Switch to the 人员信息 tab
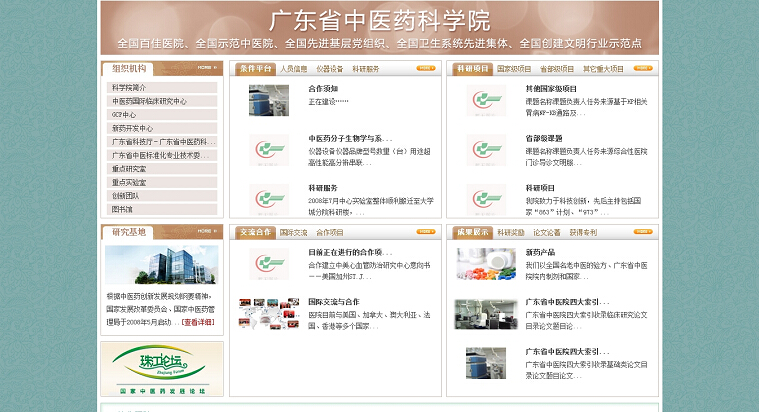This screenshot has width=759, height=412. coord(293,69)
